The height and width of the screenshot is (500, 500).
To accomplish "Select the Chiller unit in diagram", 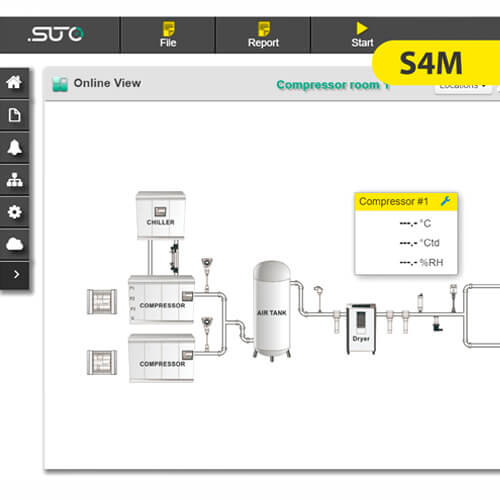I will (x=161, y=215).
